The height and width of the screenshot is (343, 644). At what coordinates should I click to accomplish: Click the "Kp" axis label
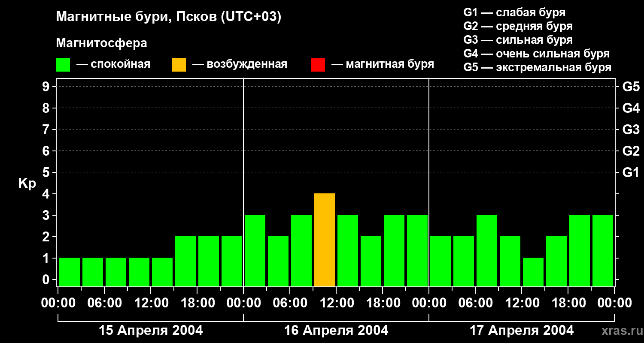click(x=27, y=184)
